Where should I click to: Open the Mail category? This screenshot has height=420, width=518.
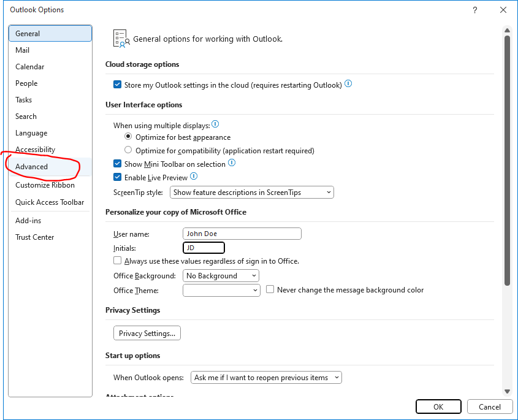[50, 50]
